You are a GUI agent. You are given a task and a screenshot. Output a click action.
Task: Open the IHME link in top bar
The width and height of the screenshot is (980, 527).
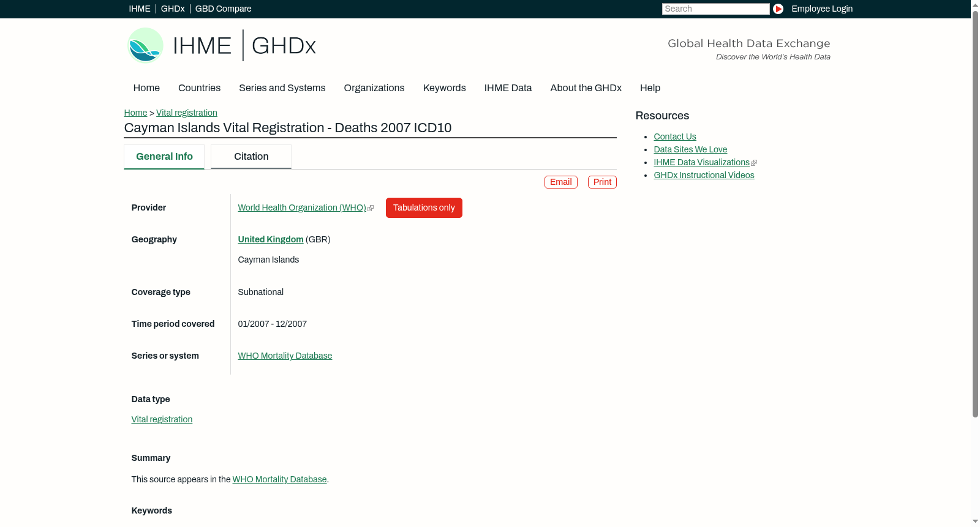point(140,9)
